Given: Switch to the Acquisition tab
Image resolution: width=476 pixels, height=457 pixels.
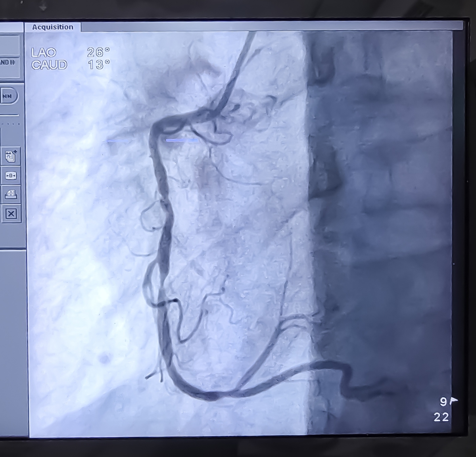Looking at the screenshot, I should point(53,27).
